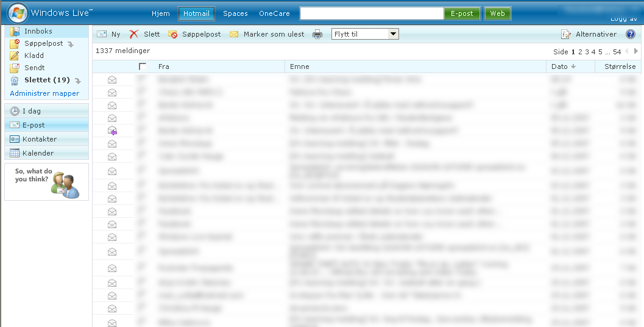The image size is (644, 327).
Task: Open the OneCare tab
Action: [274, 13]
